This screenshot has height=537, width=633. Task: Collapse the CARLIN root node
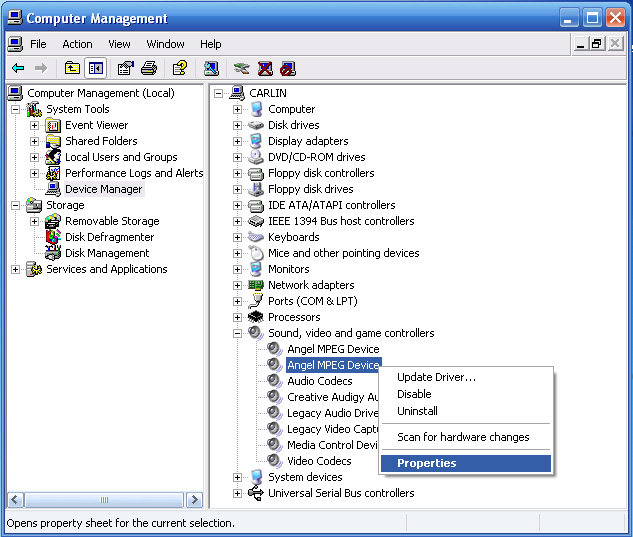(218, 94)
